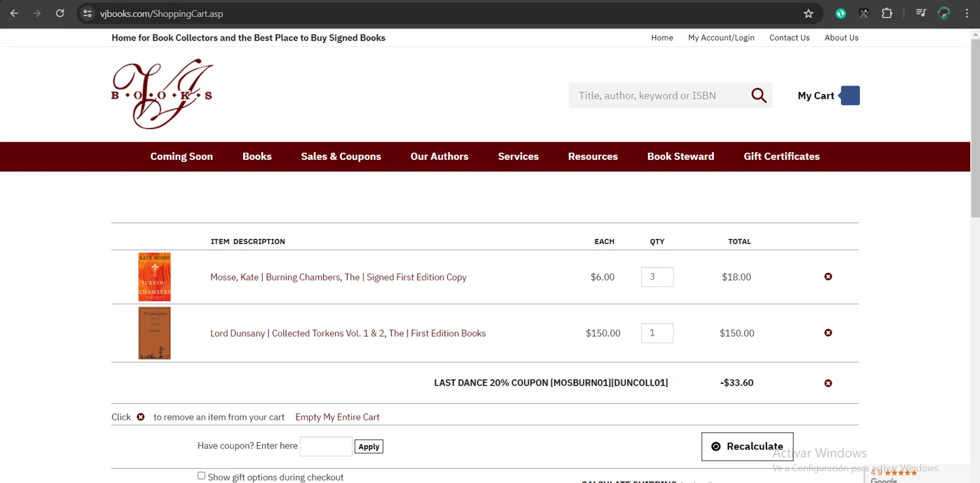The width and height of the screenshot is (980, 483).
Task: Click the coupon code input field
Action: click(x=326, y=446)
